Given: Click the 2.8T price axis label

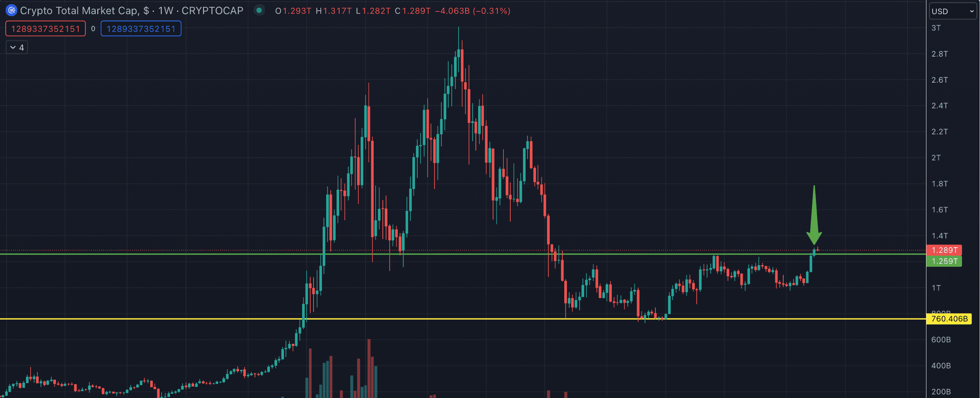Looking at the screenshot, I should tap(939, 54).
